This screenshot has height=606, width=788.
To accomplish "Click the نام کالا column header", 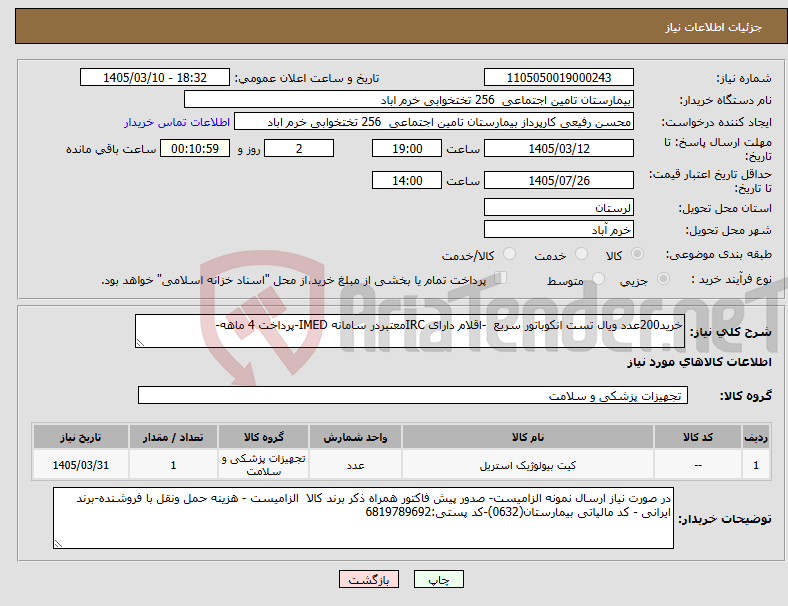I will [x=528, y=437].
